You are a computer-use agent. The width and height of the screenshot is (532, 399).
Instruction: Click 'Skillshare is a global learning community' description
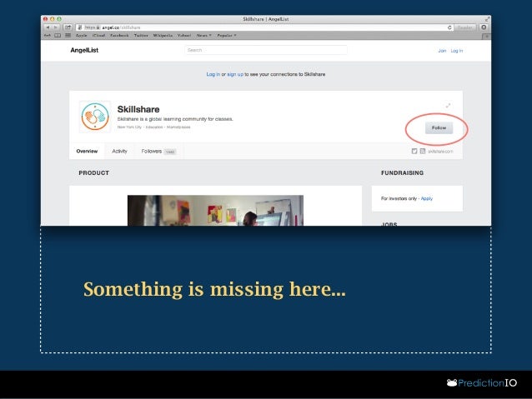click(x=175, y=119)
